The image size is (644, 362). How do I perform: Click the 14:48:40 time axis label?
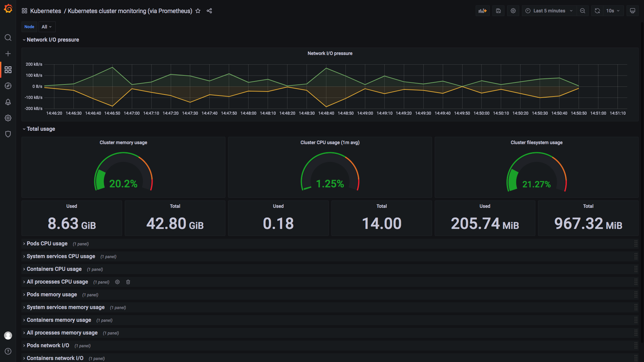[326, 113]
